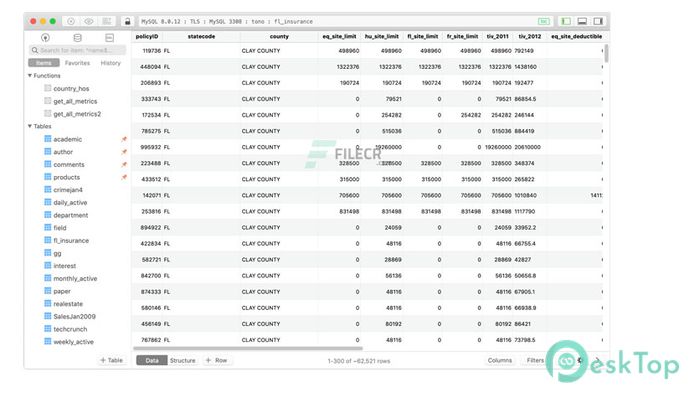The image size is (700, 400).
Task: Open the daily_active table
Action: (x=71, y=202)
